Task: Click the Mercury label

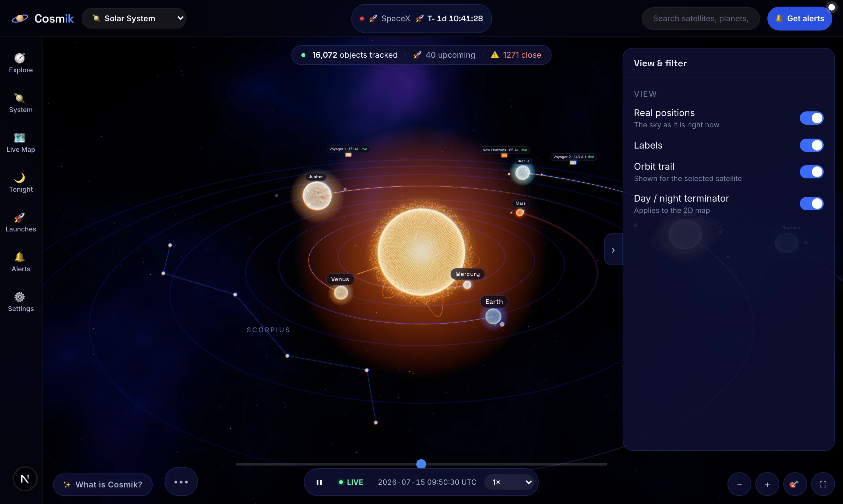Action: click(x=467, y=274)
